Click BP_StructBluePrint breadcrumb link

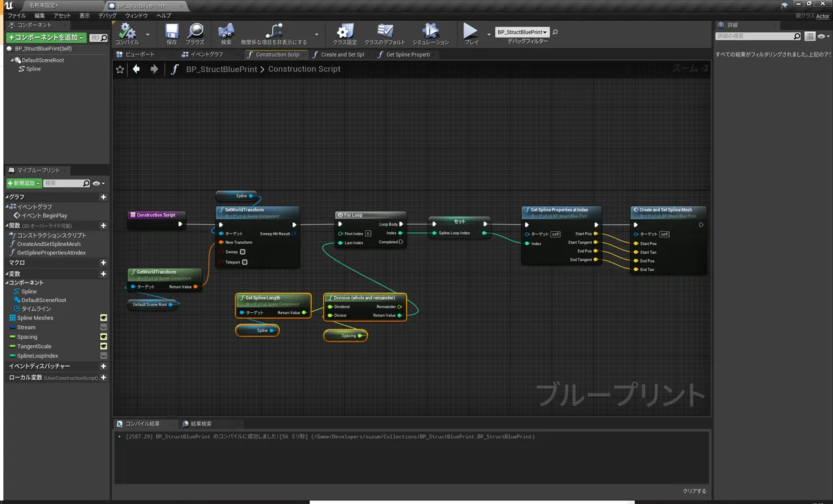221,69
